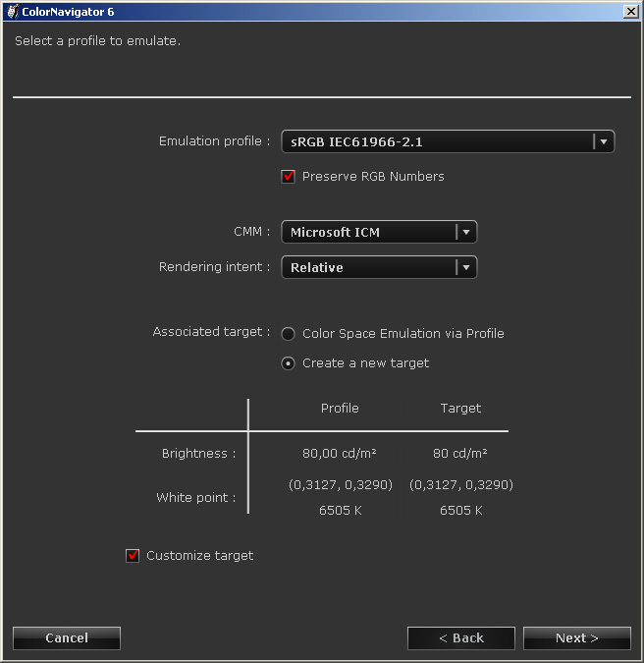Click the Target column header

coord(460,408)
